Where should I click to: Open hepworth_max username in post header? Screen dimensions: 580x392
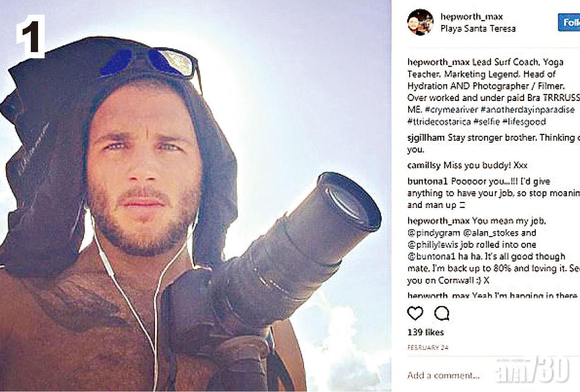472,17
